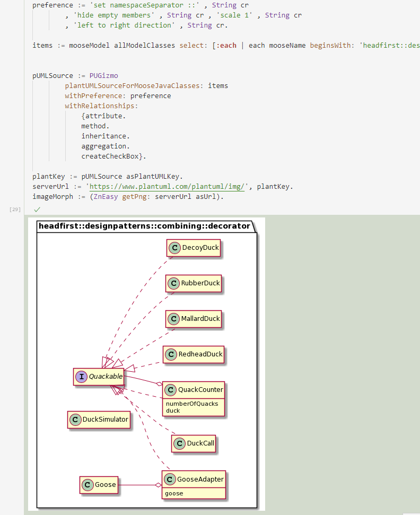The height and width of the screenshot is (515, 420).
Task: Click the allModelClasses message in code
Action: click(144, 45)
